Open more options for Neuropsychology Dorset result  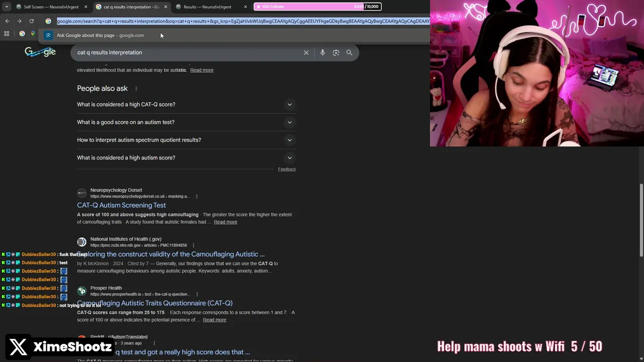coord(197,197)
